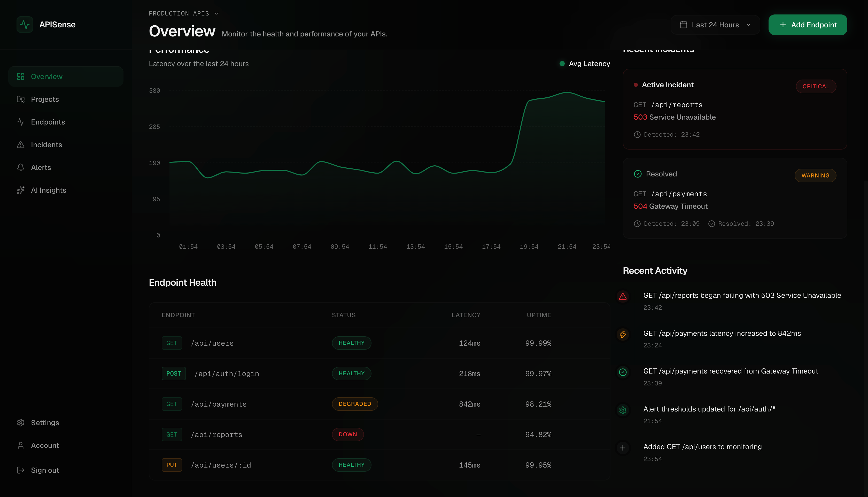868x497 pixels.
Task: Click the Sign out arrow icon
Action: 20,470
